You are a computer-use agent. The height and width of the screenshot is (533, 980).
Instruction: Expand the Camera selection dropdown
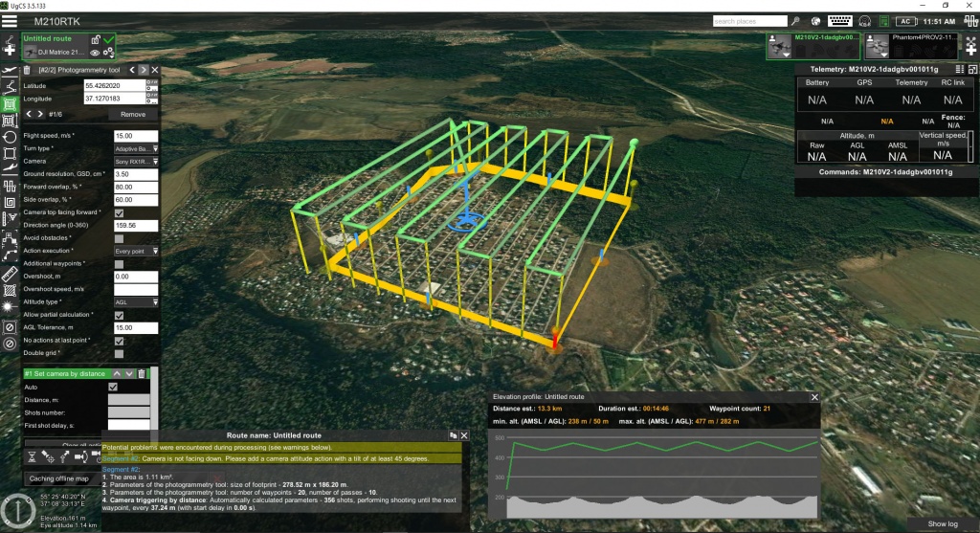click(136, 162)
